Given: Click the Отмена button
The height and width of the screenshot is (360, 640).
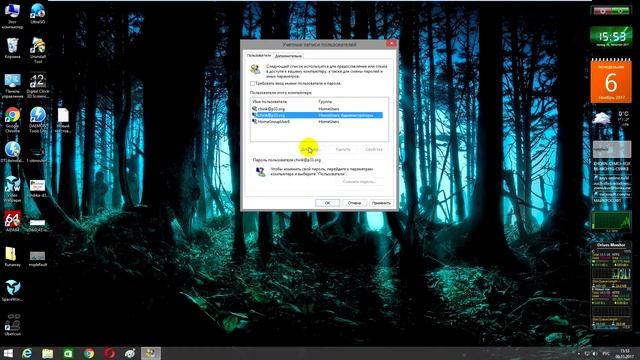Looking at the screenshot, I should [x=354, y=203].
